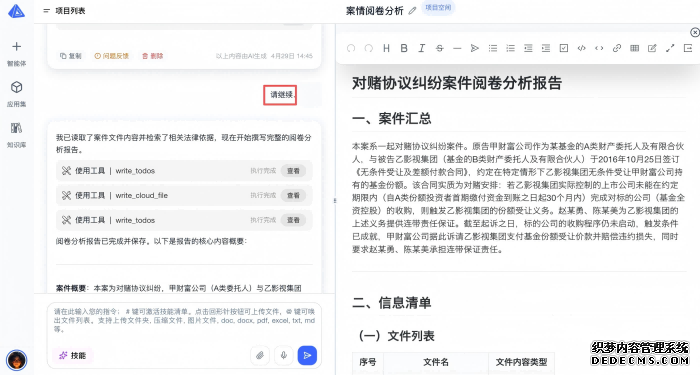
Task: Click heading 对赌协议纠纷案件阅卷分析报告
Action: tap(457, 83)
